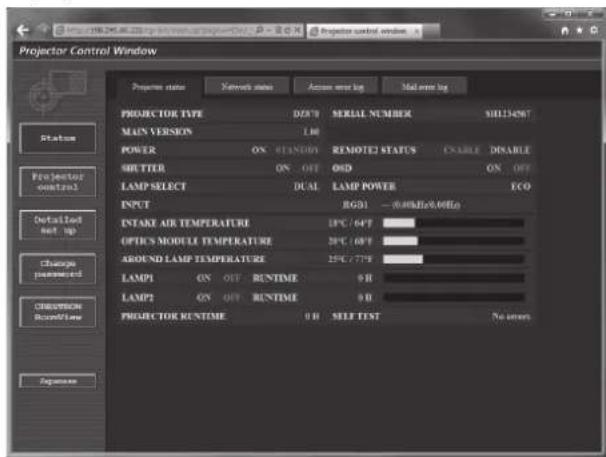The height and width of the screenshot is (457, 606).
Task: Click the OPTICS MODULE TEMPERATURE label
Action: 196,241
